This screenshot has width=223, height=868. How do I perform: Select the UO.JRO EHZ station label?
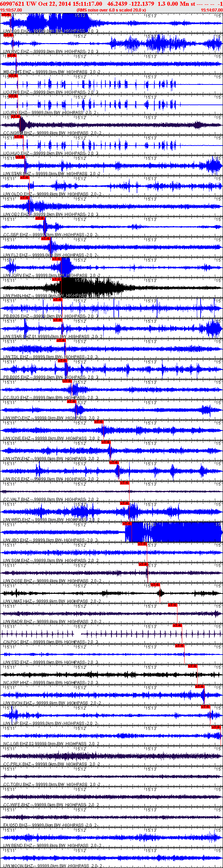click(x=50, y=113)
